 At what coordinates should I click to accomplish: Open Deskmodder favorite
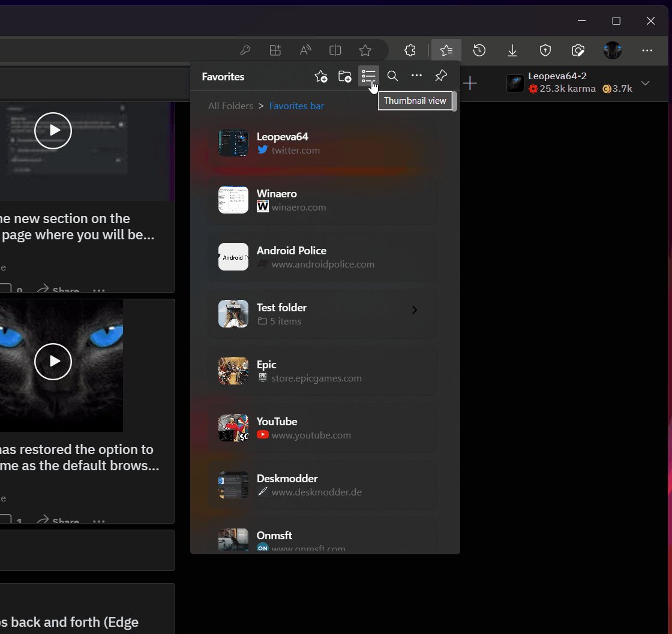click(x=322, y=485)
